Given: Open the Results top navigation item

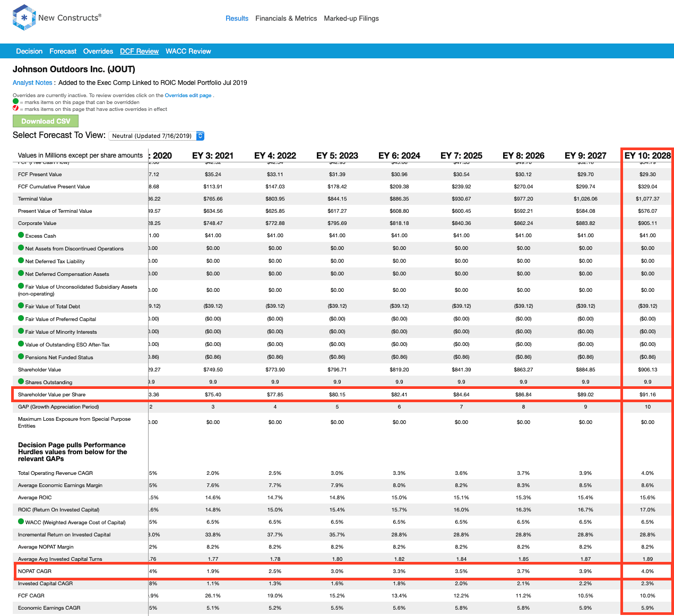Looking at the screenshot, I should [x=237, y=18].
